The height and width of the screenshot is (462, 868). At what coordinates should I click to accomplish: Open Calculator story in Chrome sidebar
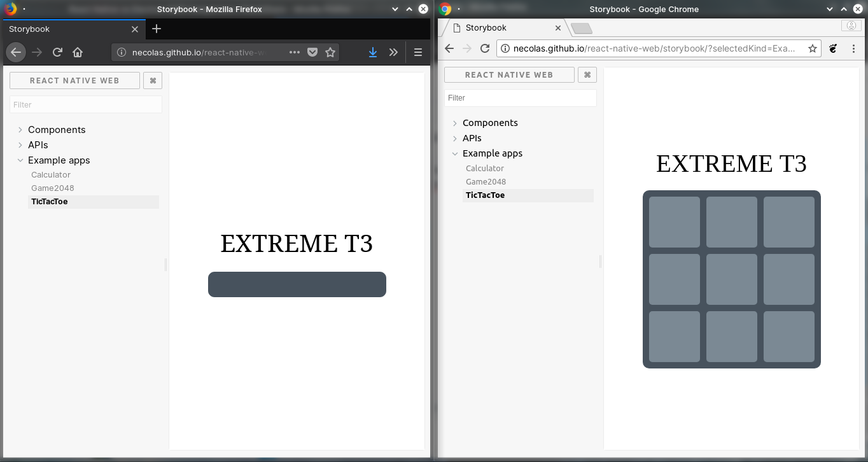point(485,168)
